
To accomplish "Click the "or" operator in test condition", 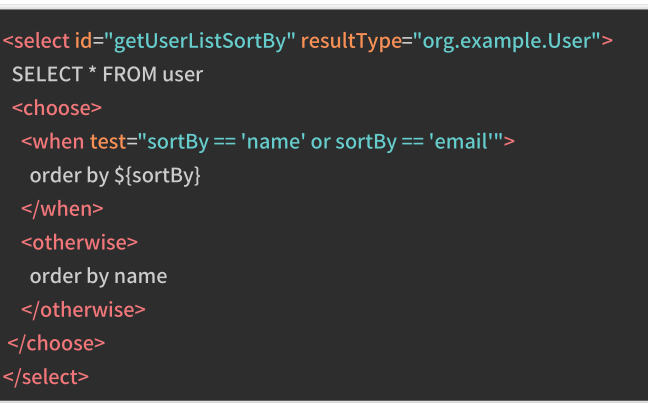I will point(320,141).
